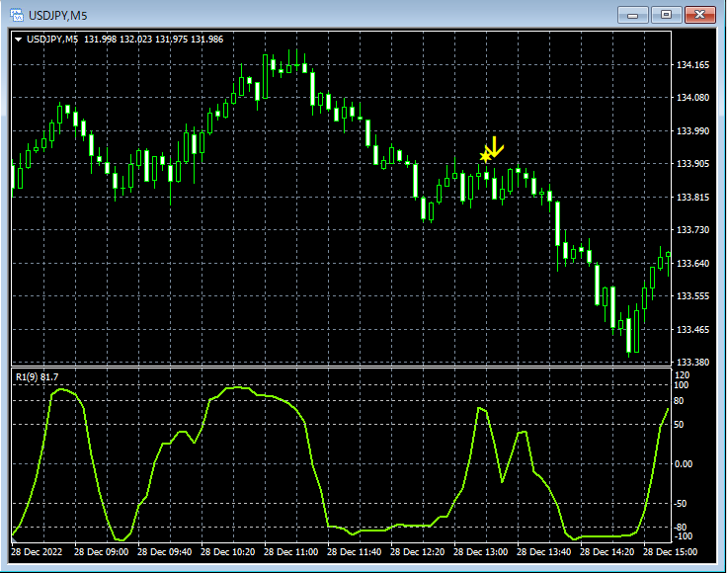The width and height of the screenshot is (728, 573).
Task: Click the 28 Dec 12:20 time label
Action: [417, 552]
